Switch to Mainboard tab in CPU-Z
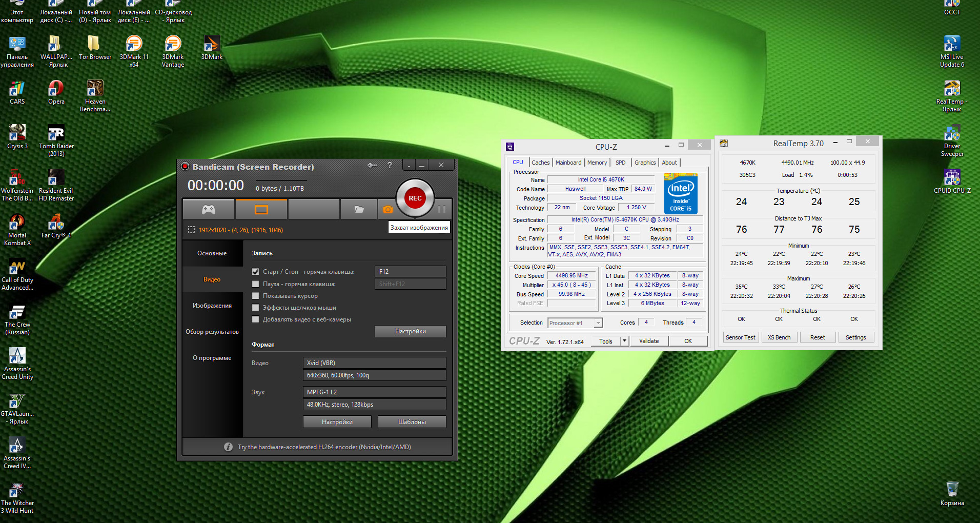The image size is (980, 523). [x=568, y=163]
